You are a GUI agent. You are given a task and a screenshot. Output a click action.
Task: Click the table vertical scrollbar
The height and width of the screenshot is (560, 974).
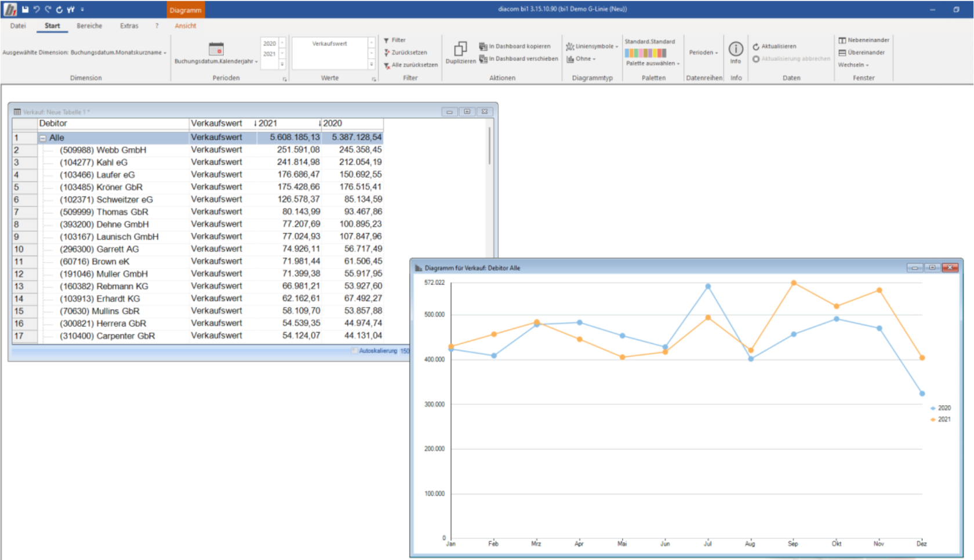(489, 146)
